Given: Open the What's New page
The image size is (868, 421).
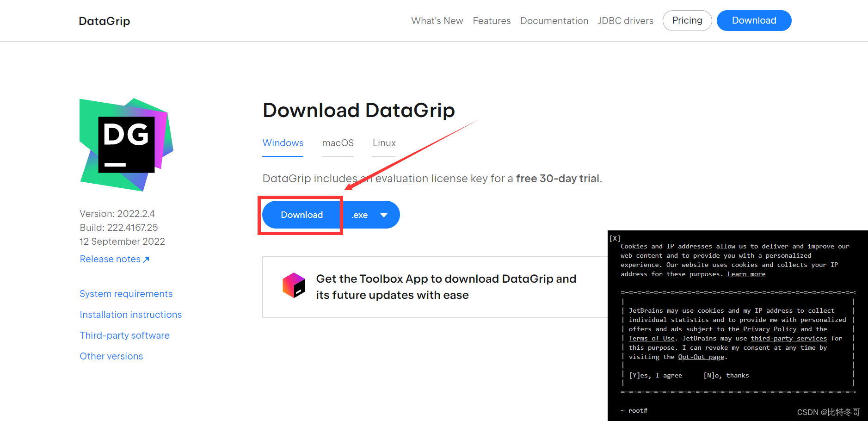Looking at the screenshot, I should (x=437, y=21).
